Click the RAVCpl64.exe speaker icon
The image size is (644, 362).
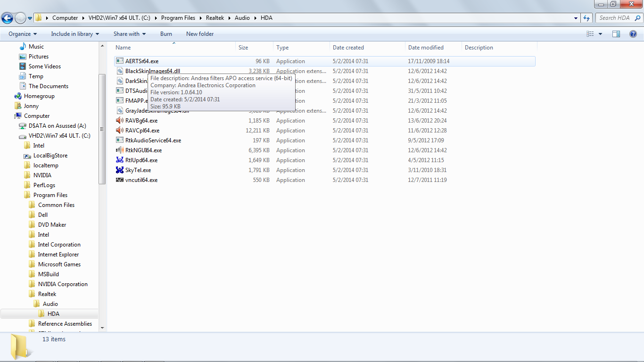pos(120,131)
